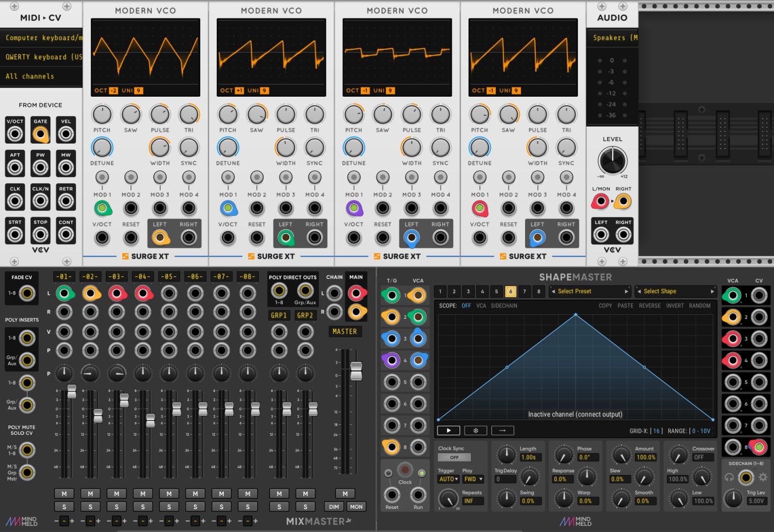Click the MixMaster Main left output jack
The image size is (774, 532).
point(356,293)
